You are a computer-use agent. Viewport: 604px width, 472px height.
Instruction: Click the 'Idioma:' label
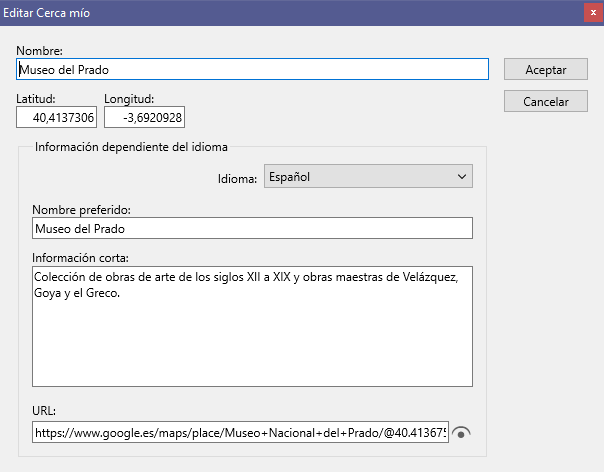click(x=237, y=179)
